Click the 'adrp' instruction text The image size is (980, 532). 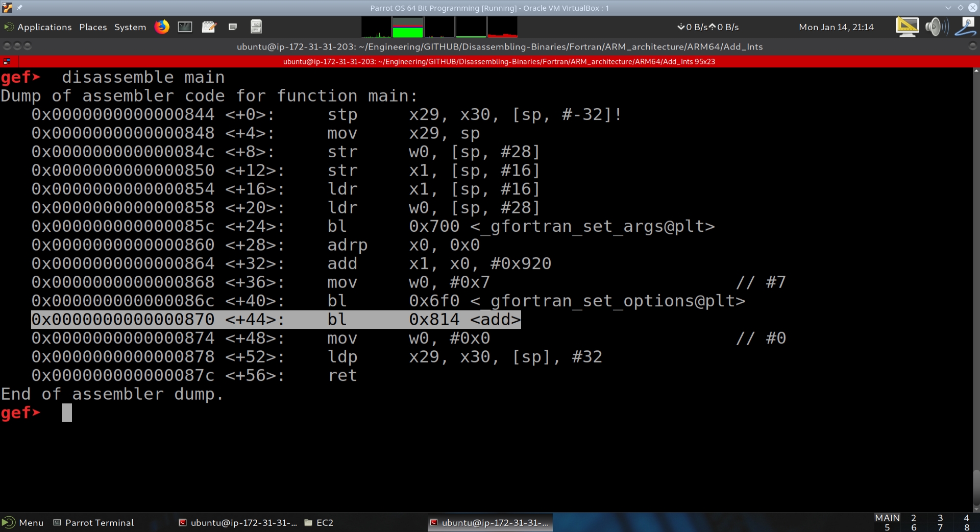click(348, 245)
